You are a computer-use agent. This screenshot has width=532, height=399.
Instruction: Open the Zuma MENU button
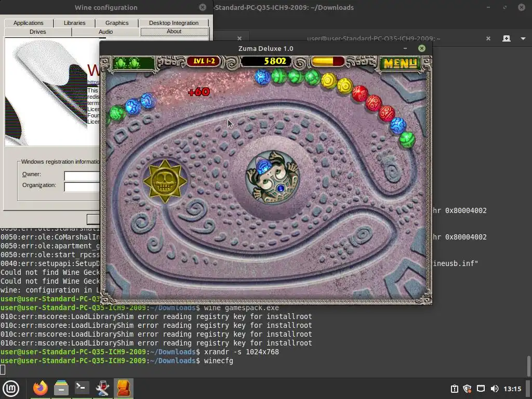(400, 63)
